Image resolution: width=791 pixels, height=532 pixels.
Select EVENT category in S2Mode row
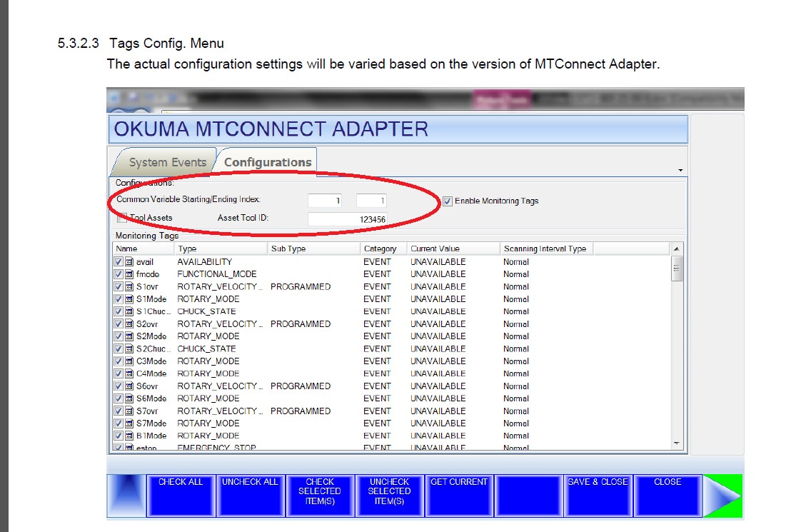pos(377,336)
